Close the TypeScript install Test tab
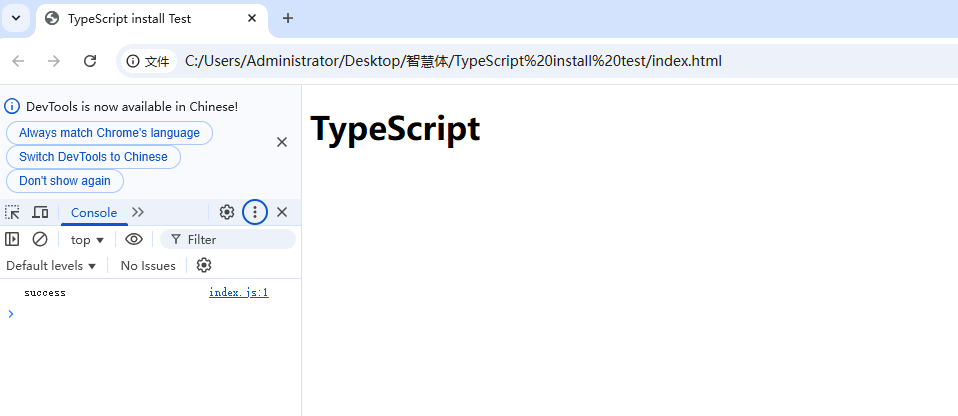Screen dimensions: 958x416 (x=252, y=19)
